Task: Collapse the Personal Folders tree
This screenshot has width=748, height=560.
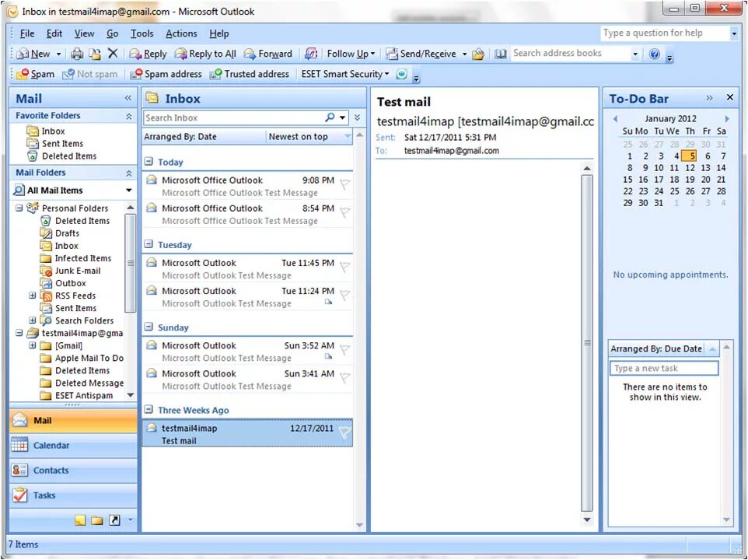Action: [x=19, y=208]
